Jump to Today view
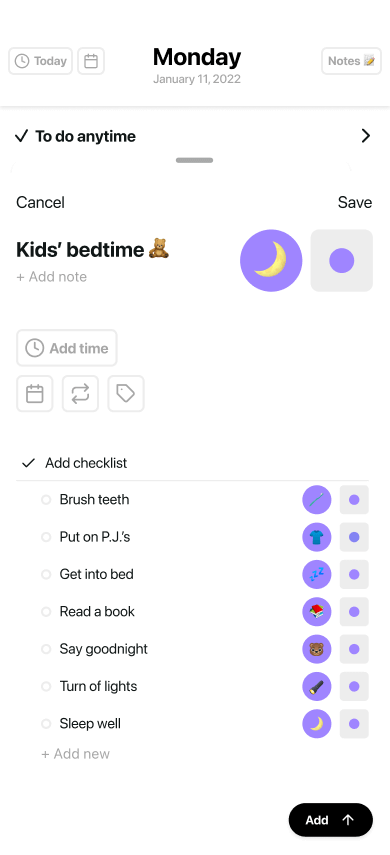 pos(40,61)
